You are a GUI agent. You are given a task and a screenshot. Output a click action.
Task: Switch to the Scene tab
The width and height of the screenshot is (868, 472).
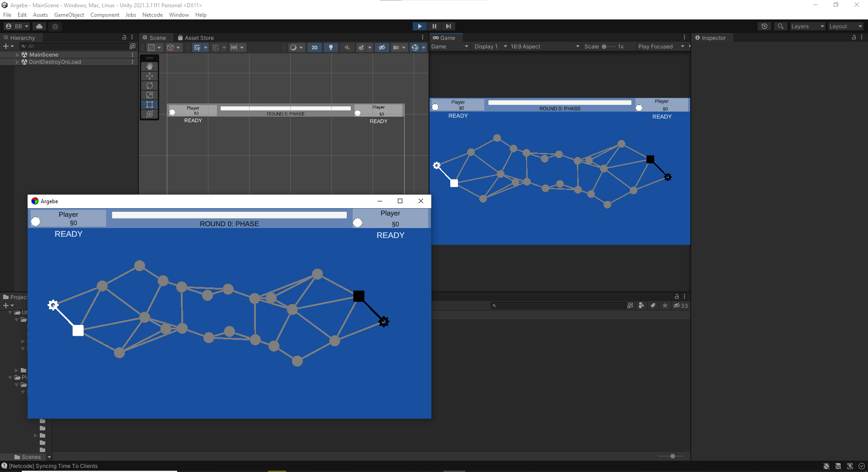click(155, 38)
